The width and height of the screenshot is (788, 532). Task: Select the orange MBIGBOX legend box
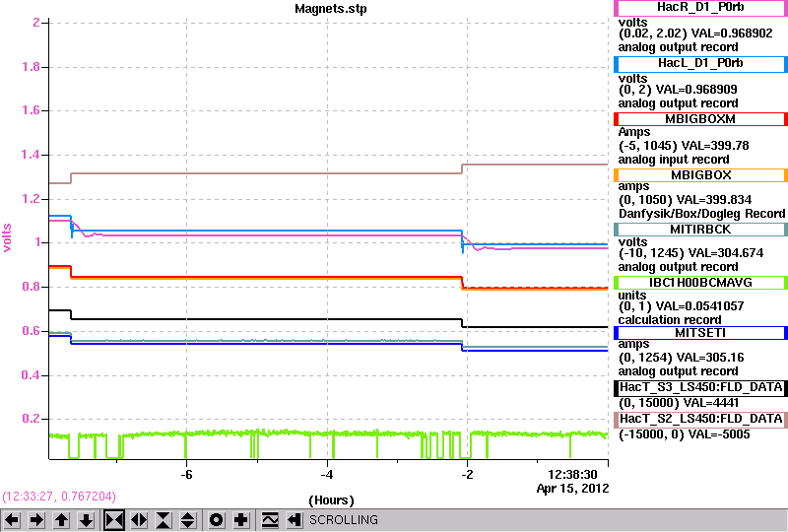point(700,175)
